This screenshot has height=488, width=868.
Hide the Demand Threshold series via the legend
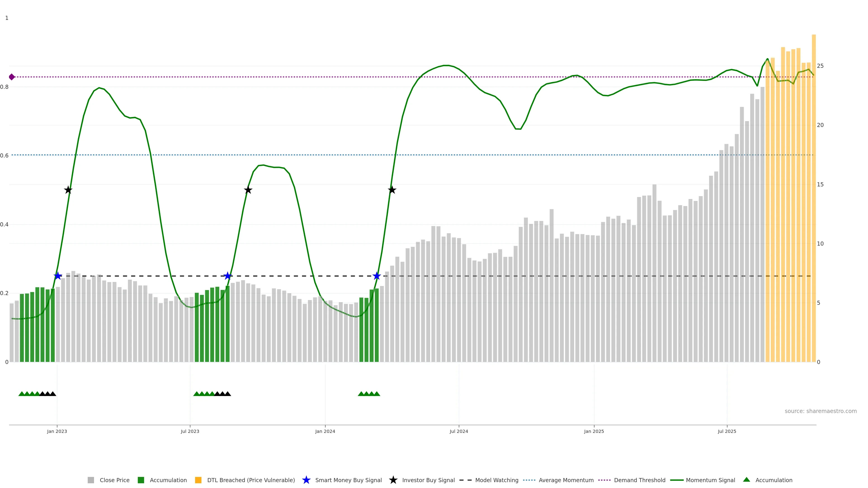639,480
